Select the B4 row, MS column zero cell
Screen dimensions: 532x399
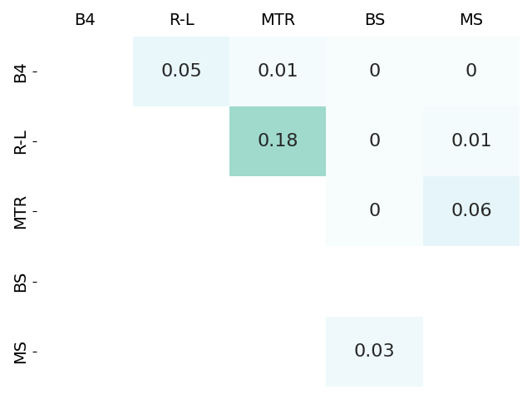[471, 71]
